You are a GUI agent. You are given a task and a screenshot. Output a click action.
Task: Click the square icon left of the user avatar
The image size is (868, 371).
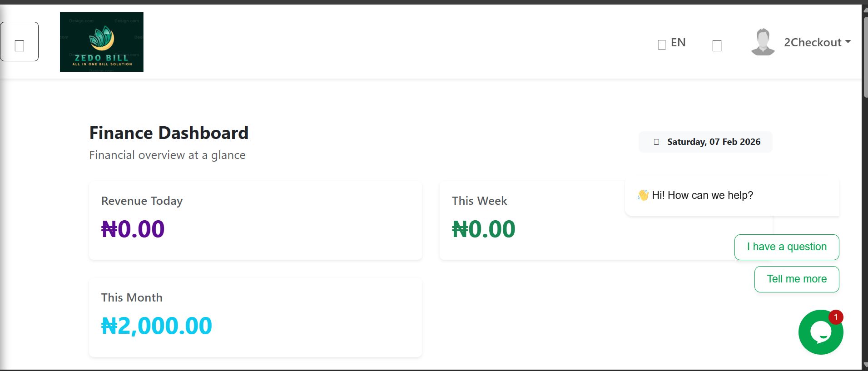pos(717,46)
